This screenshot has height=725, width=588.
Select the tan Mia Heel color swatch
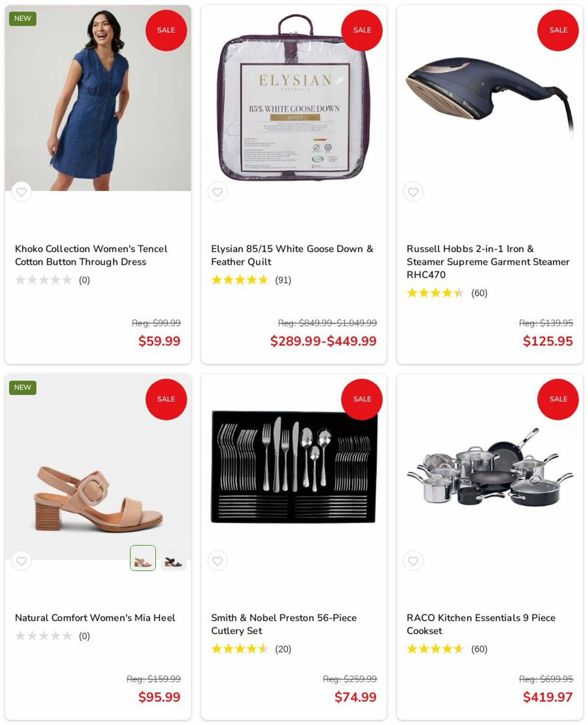click(x=143, y=558)
